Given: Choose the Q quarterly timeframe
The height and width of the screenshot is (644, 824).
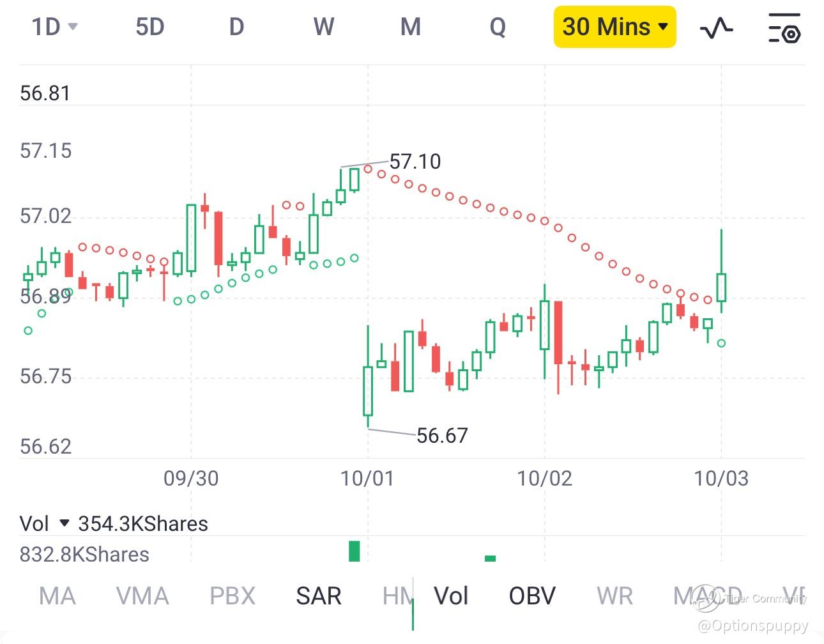Looking at the screenshot, I should tap(498, 27).
